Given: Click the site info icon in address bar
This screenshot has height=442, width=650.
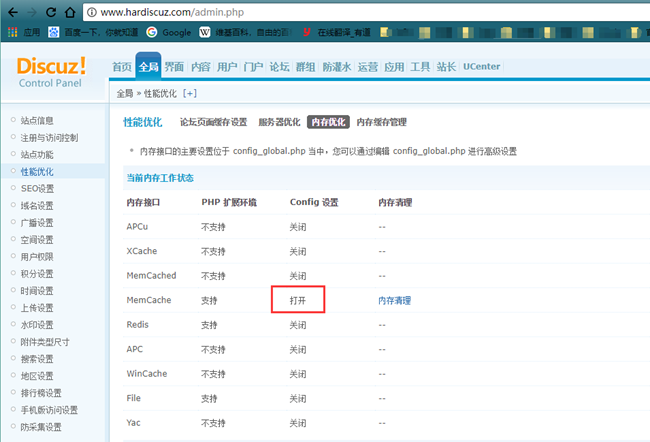Looking at the screenshot, I should [92, 12].
